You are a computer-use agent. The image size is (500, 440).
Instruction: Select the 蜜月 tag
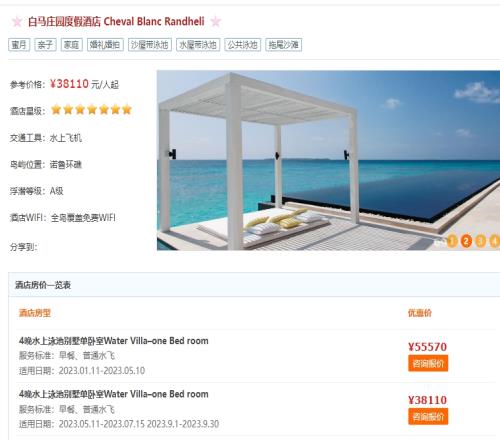click(x=19, y=45)
